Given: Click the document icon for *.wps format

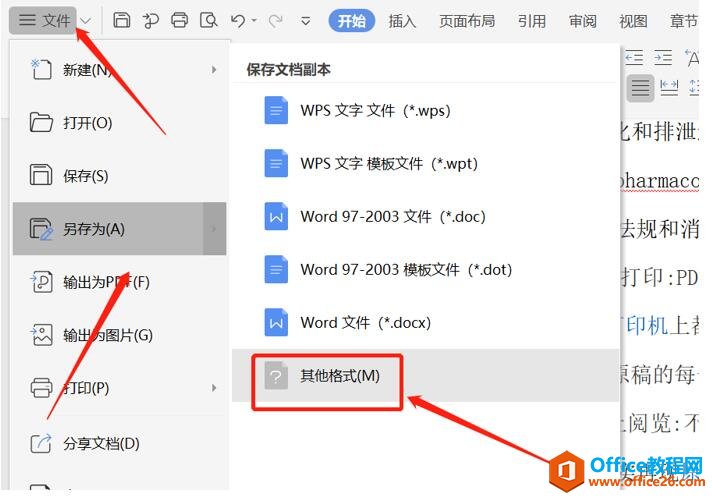Looking at the screenshot, I should coord(276,110).
